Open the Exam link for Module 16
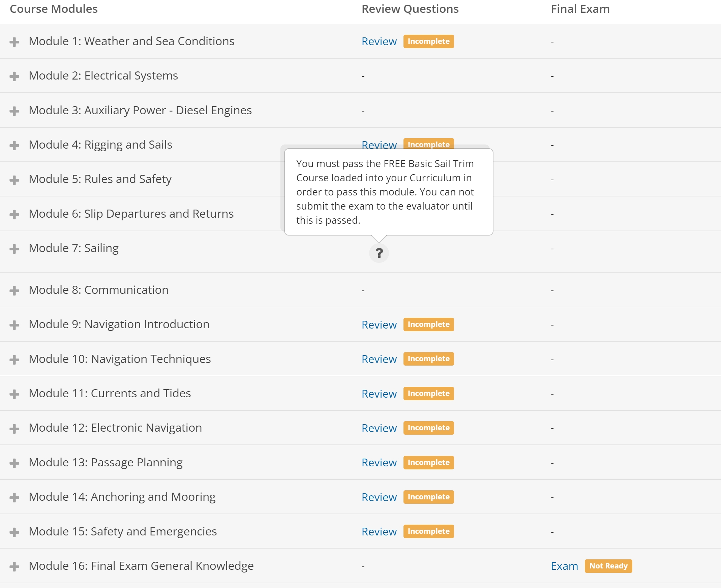This screenshot has height=588, width=721. coord(564,566)
